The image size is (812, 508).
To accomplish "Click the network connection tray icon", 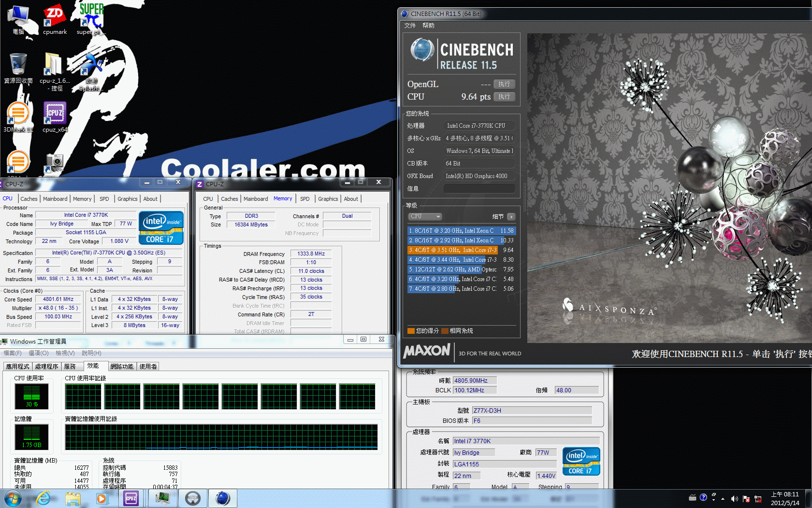I will [758, 498].
